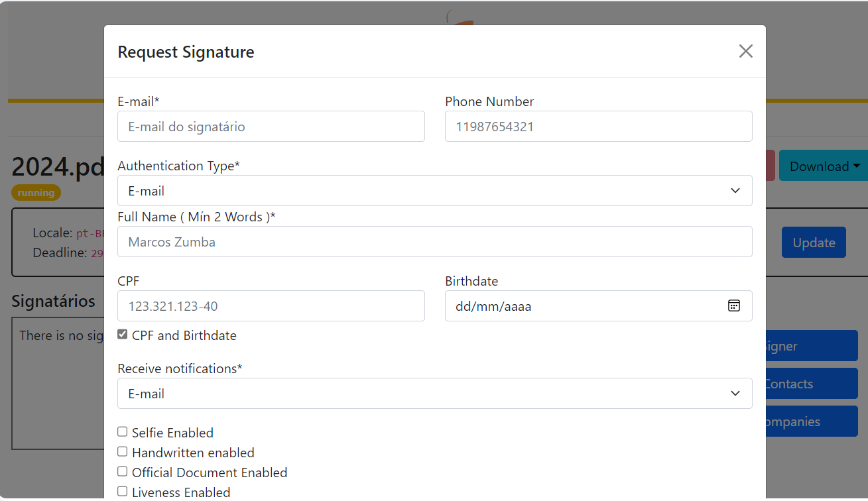Screen dimensions: 868x501
Task: Click the running status badge
Action: pyautogui.click(x=36, y=193)
